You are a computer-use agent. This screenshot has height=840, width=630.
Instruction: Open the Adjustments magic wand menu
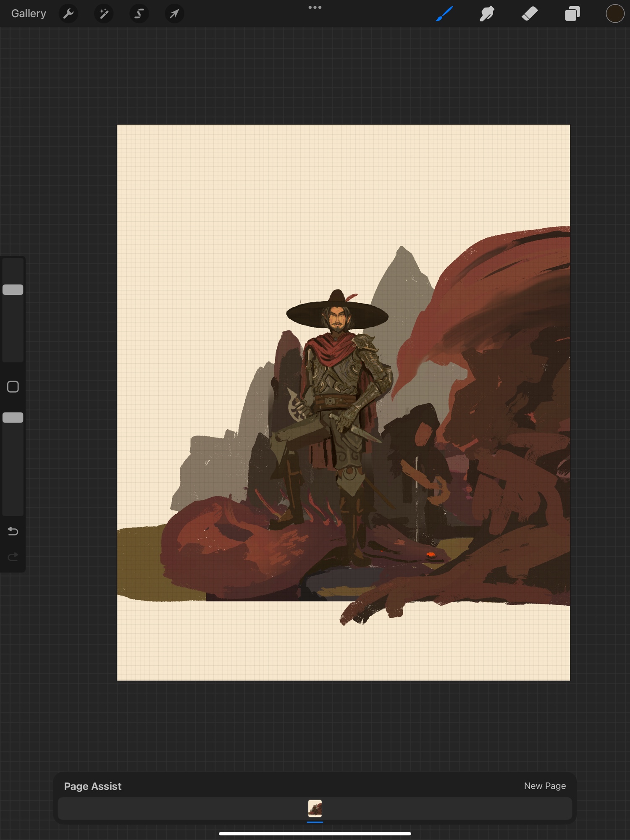pos(104,14)
